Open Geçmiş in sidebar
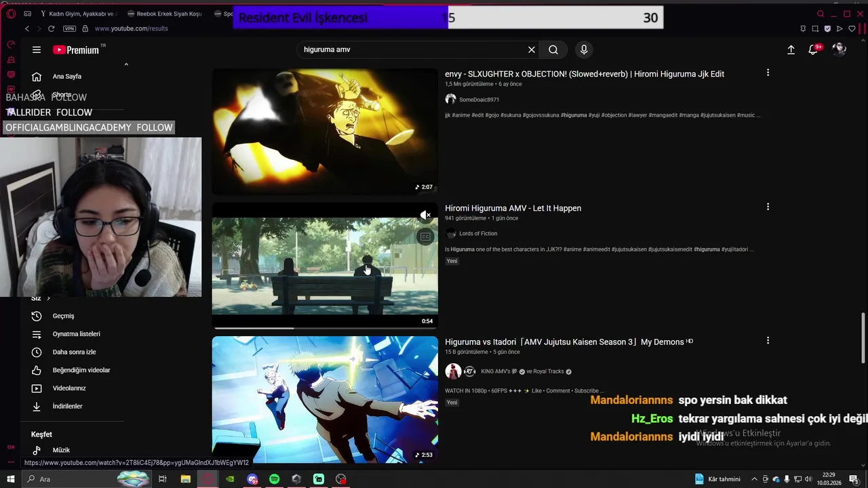The image size is (868, 488). (x=64, y=316)
